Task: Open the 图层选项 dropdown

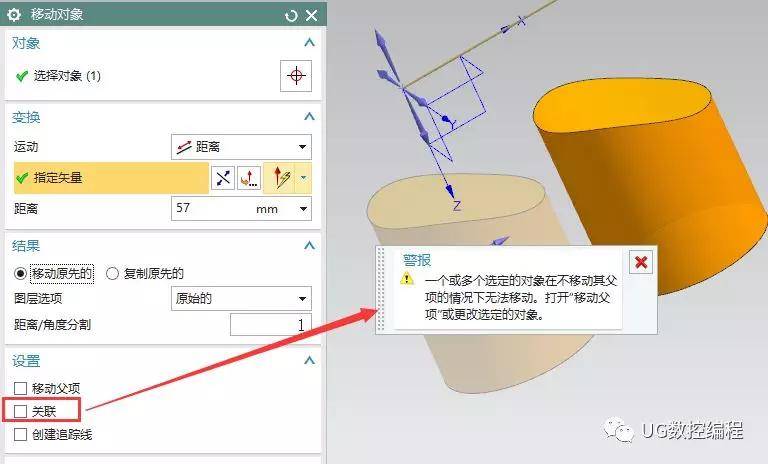Action: pyautogui.click(x=241, y=298)
